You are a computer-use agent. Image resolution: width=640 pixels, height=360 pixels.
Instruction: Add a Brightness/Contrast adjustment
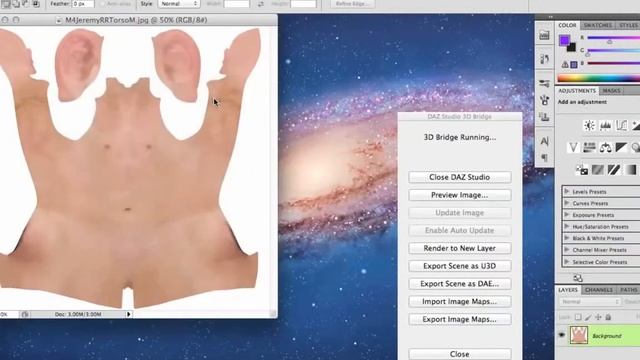tap(589, 125)
